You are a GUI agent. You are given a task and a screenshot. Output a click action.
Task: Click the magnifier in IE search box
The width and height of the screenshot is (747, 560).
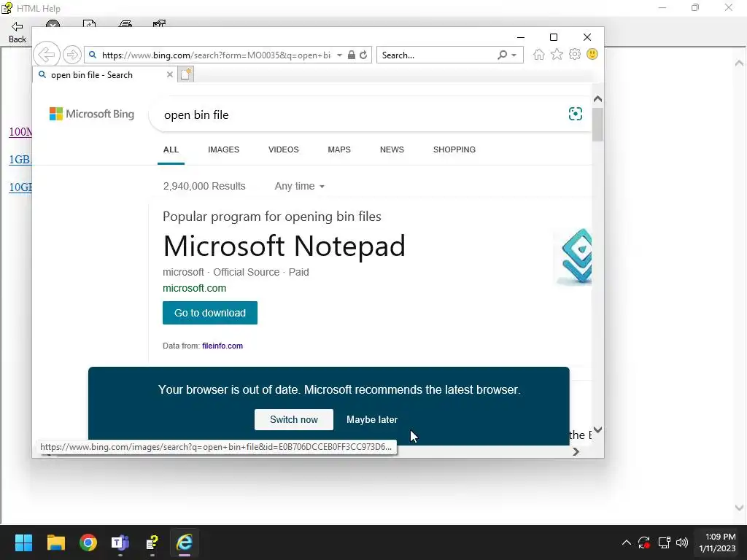pos(502,55)
